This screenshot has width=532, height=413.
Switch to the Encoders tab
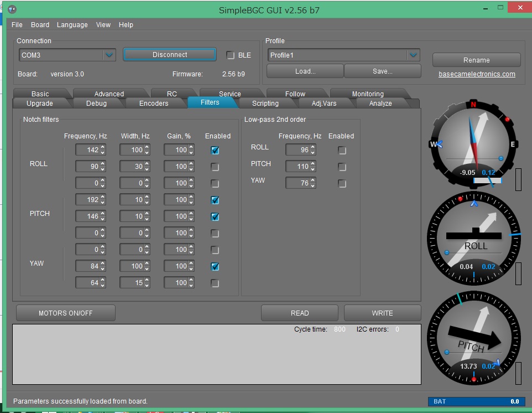click(154, 103)
